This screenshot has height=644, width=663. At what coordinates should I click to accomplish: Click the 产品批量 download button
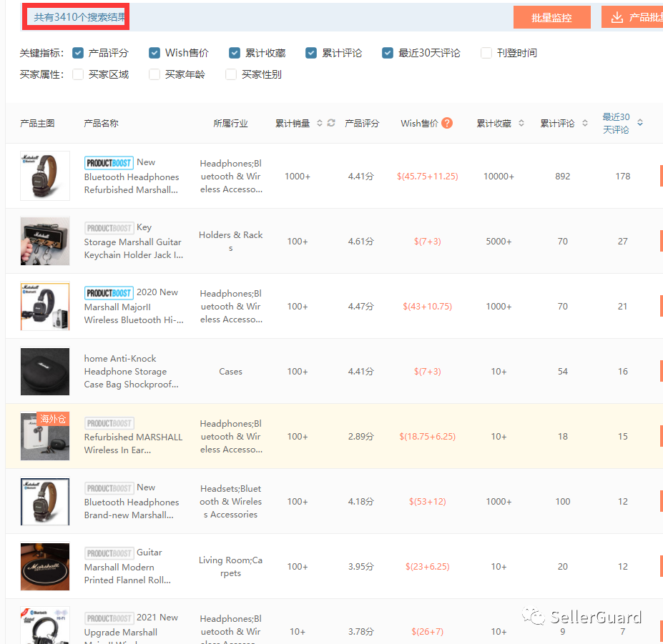coord(632,17)
